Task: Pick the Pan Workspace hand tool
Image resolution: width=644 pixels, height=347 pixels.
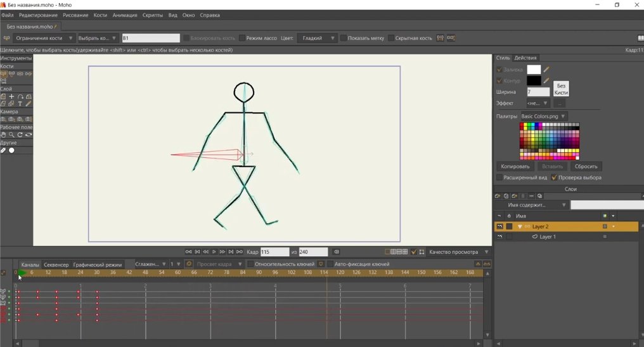Action: pyautogui.click(x=3, y=134)
